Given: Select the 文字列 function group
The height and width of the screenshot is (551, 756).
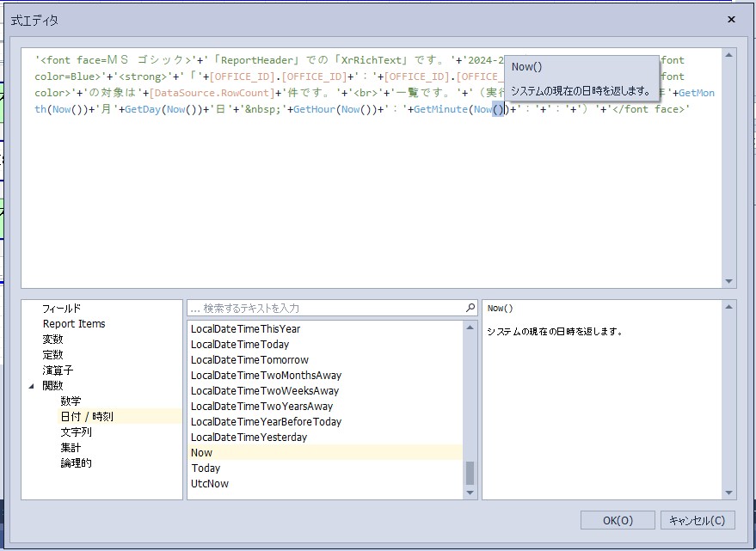Looking at the screenshot, I should point(76,432).
